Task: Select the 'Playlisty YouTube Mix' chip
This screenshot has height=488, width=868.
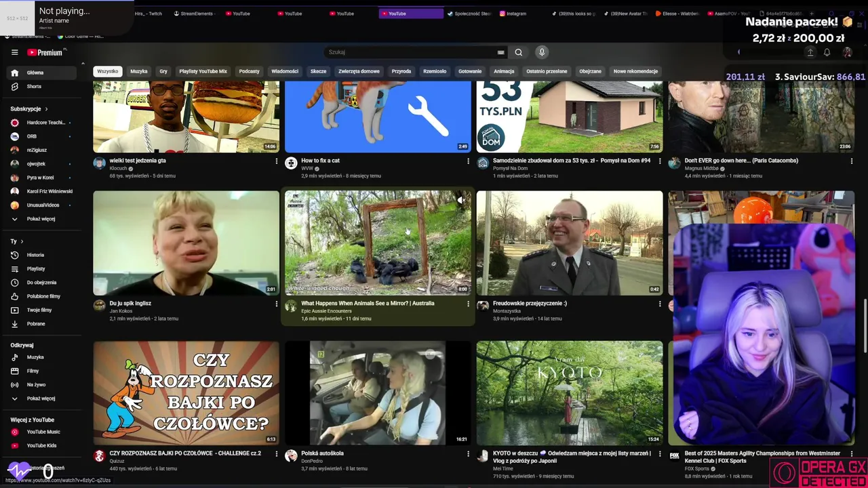Action: pyautogui.click(x=203, y=71)
